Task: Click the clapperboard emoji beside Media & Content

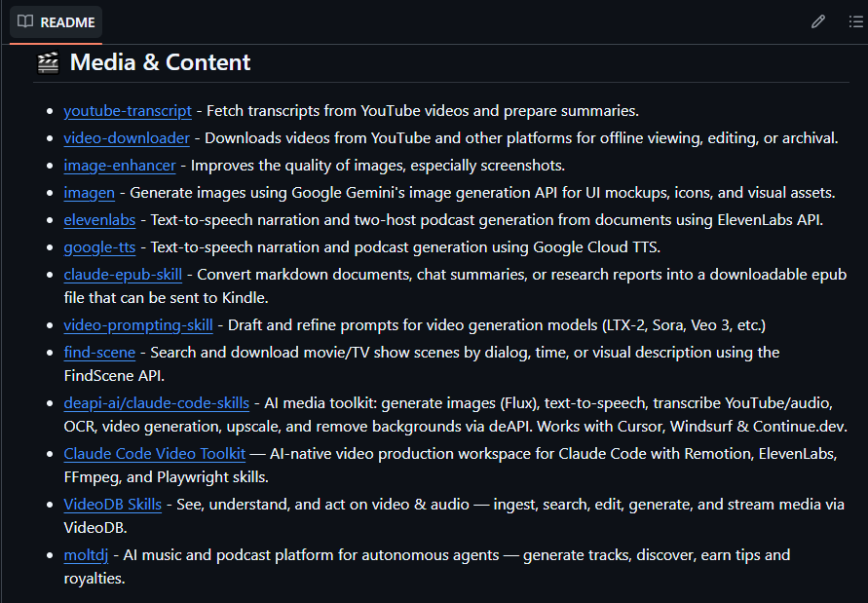Action: pyautogui.click(x=49, y=60)
